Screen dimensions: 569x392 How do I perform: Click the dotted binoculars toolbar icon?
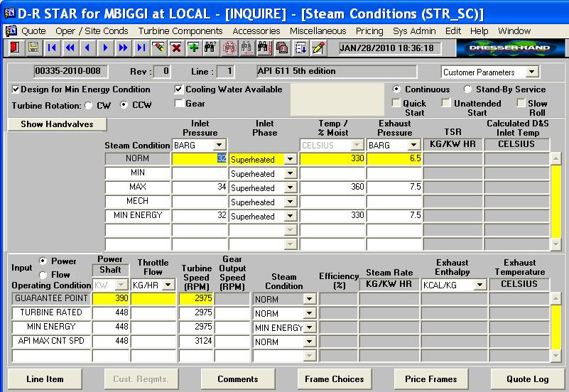coord(246,48)
